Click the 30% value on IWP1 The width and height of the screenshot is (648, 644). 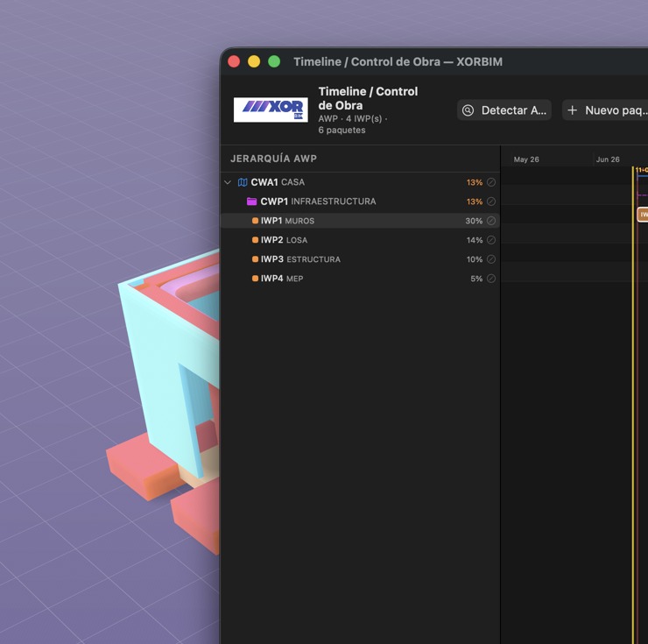pos(474,221)
